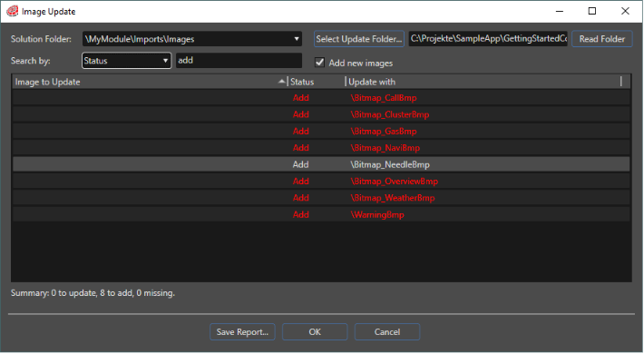Click the Cancel button

pyautogui.click(x=387, y=332)
